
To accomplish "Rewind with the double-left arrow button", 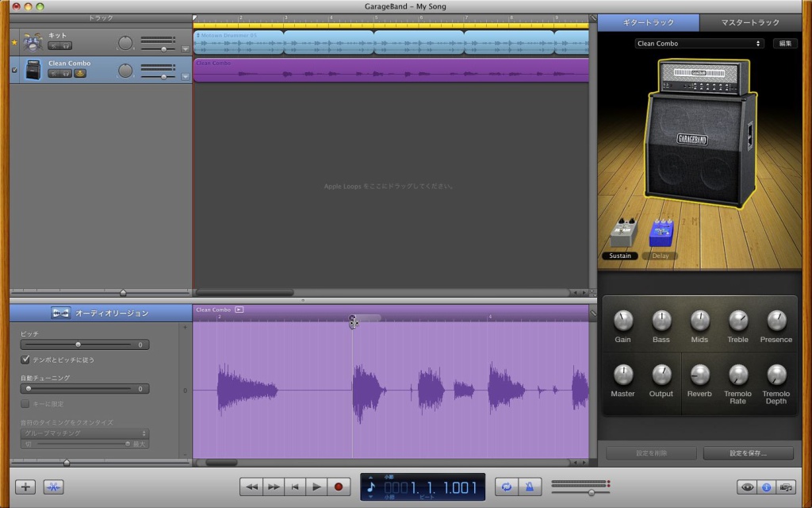I will (x=251, y=487).
